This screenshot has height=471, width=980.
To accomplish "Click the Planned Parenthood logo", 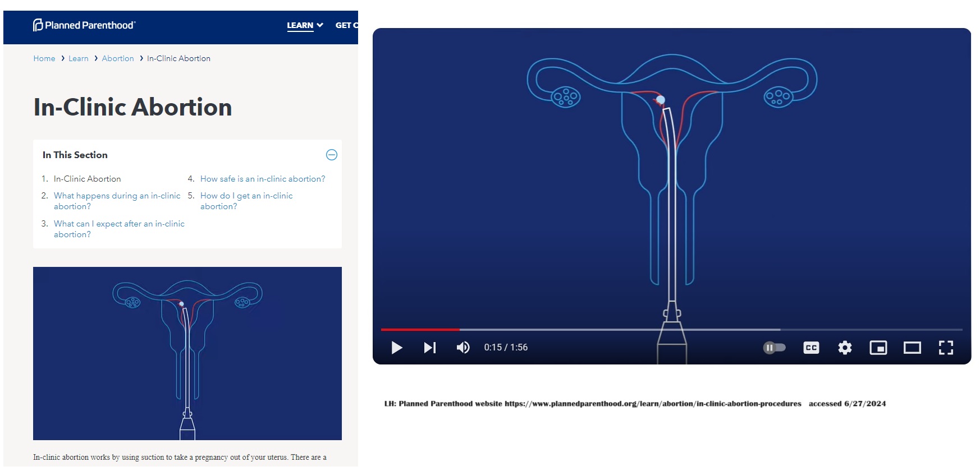I will (84, 25).
